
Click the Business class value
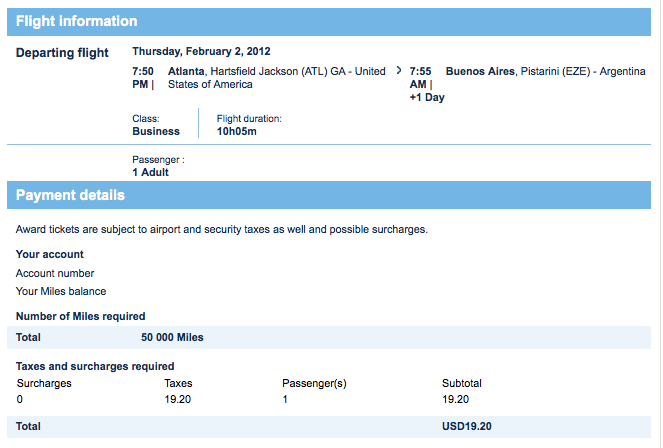pos(156,131)
